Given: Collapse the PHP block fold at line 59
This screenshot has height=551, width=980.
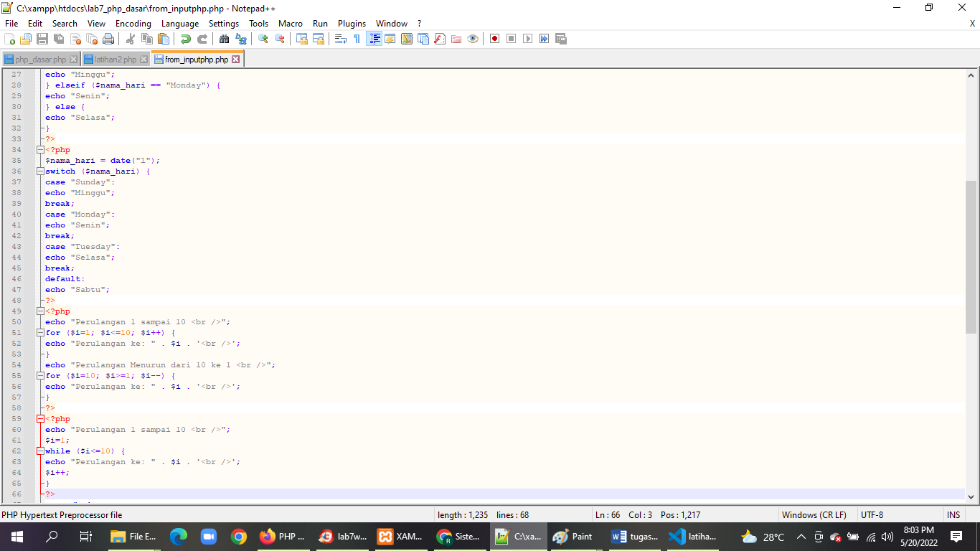Looking at the screenshot, I should (x=39, y=418).
